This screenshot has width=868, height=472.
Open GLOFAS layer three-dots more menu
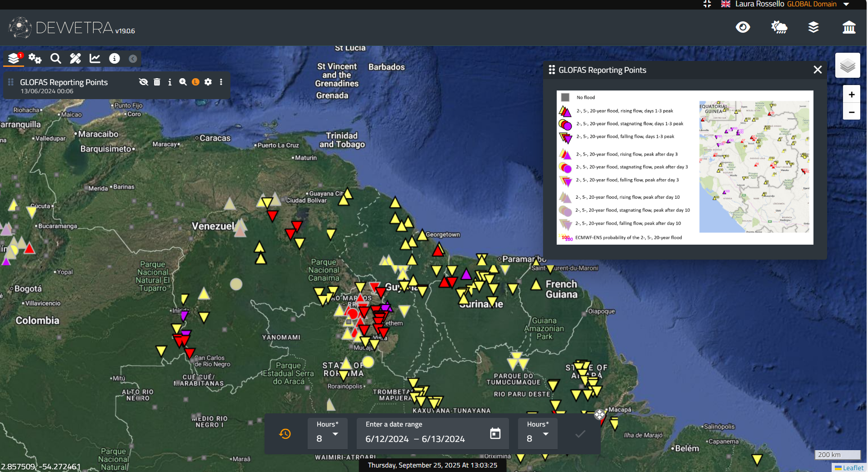click(x=221, y=82)
